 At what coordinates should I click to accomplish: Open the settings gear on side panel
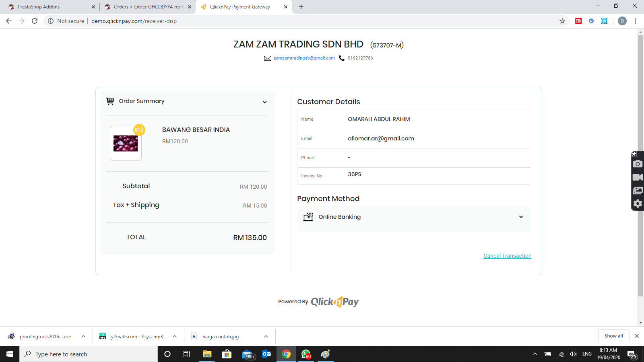tap(638, 204)
